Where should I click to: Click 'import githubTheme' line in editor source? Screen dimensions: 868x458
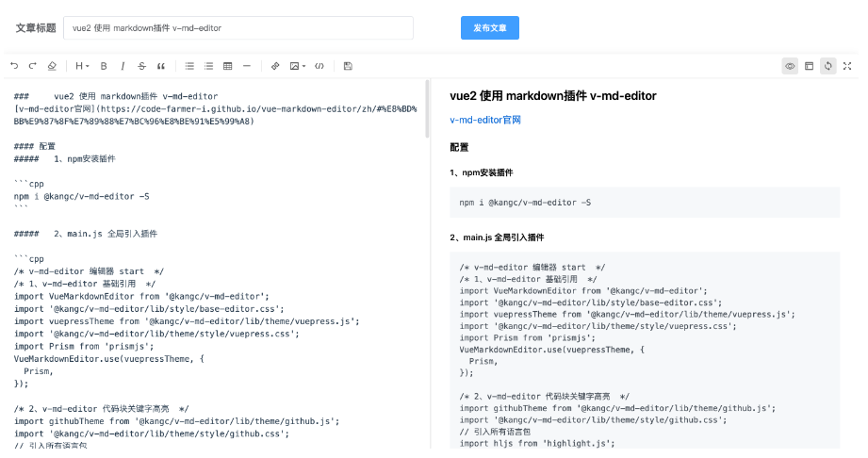[176, 421]
